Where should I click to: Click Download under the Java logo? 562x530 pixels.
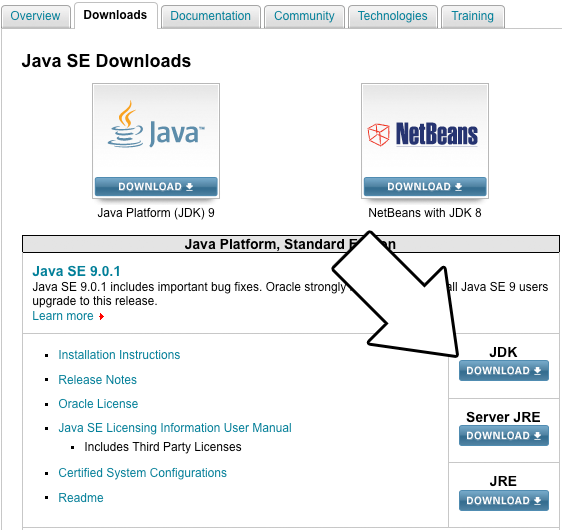click(x=156, y=187)
